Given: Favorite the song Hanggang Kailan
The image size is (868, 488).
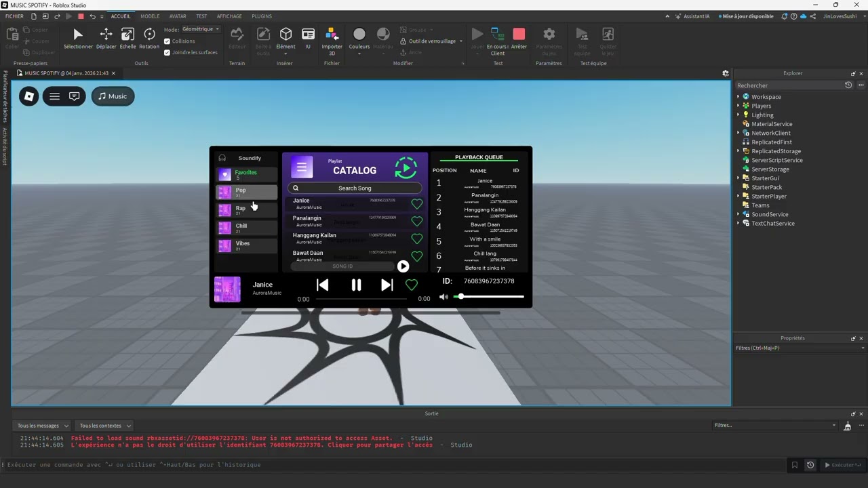Looking at the screenshot, I should click(417, 239).
